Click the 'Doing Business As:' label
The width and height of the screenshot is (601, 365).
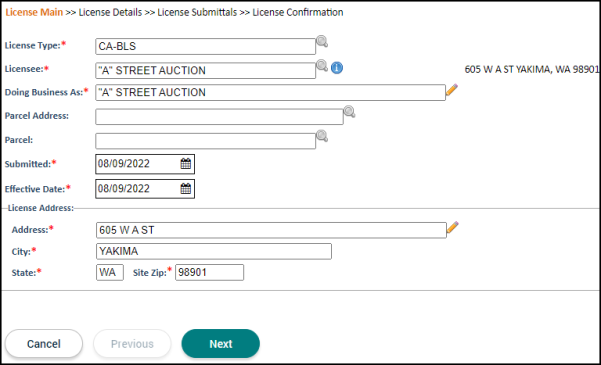[x=44, y=92]
